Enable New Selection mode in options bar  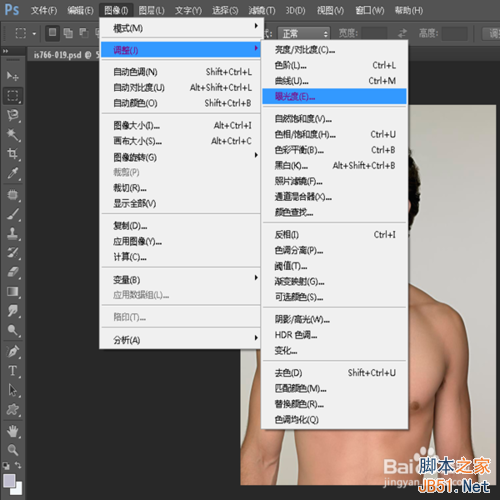[x=52, y=33]
